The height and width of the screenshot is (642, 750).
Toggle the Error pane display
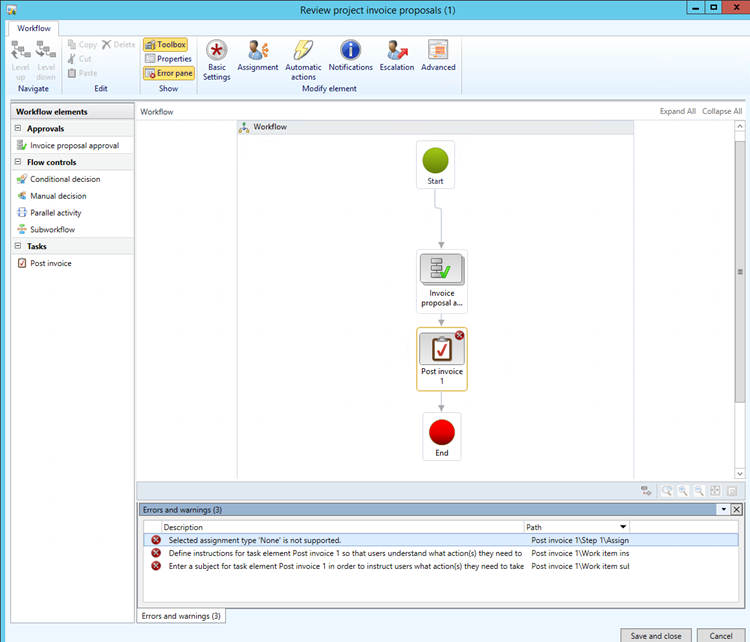click(x=168, y=73)
